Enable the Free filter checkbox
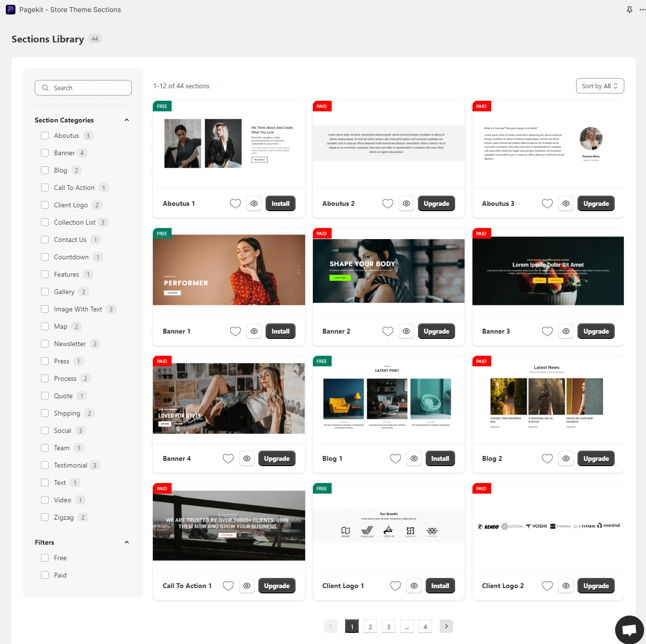The width and height of the screenshot is (646, 644). coord(45,558)
